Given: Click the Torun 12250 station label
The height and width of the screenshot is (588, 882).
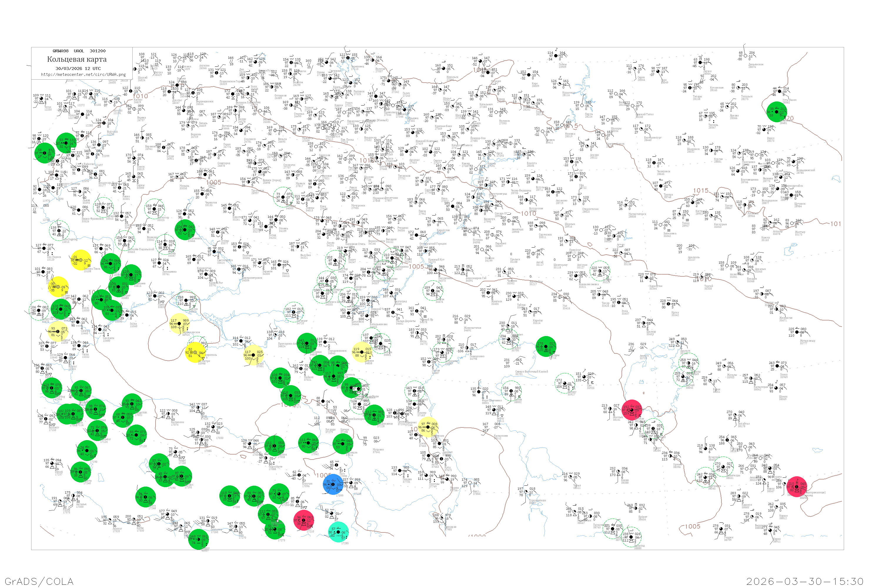Looking at the screenshot, I should (48, 108).
